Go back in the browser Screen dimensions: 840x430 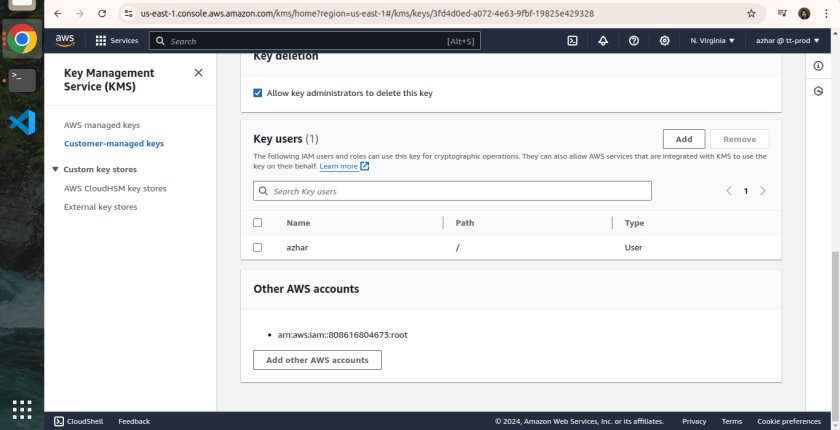pos(58,13)
